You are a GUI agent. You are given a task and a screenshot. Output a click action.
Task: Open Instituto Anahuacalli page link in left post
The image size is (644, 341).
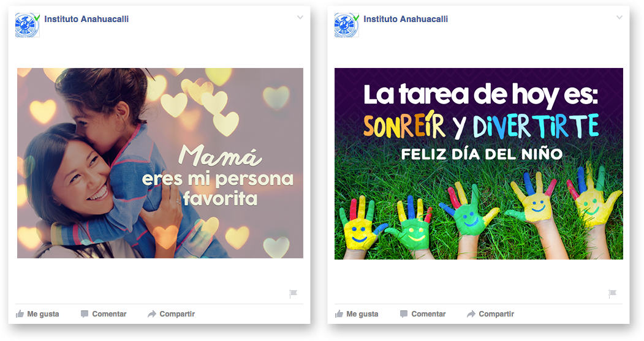86,19
